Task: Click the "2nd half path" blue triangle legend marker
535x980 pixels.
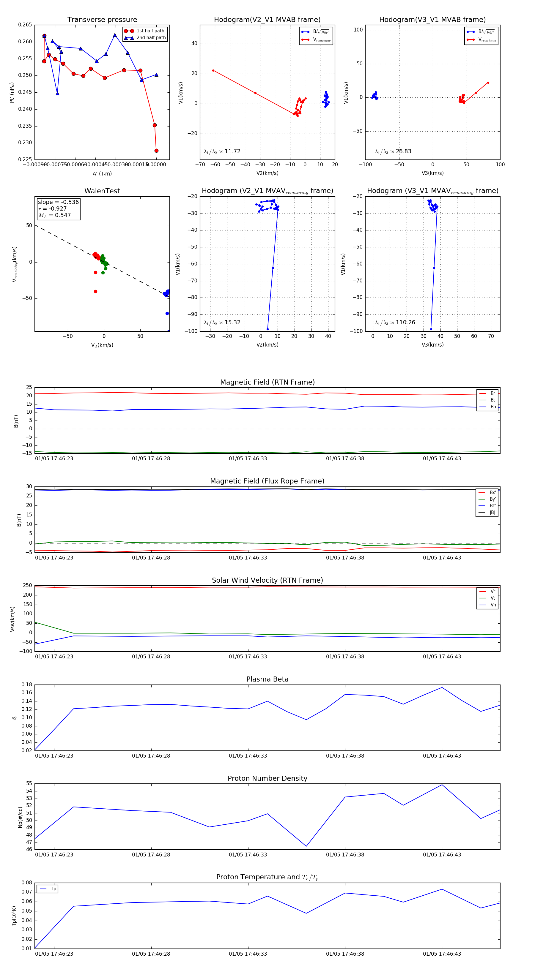Action: pos(129,38)
